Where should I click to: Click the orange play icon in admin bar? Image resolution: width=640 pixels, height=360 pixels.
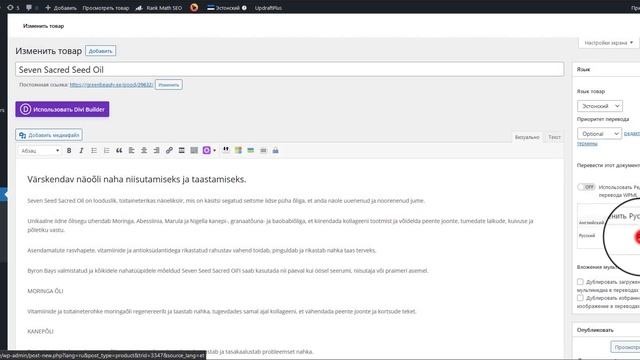[194, 7]
